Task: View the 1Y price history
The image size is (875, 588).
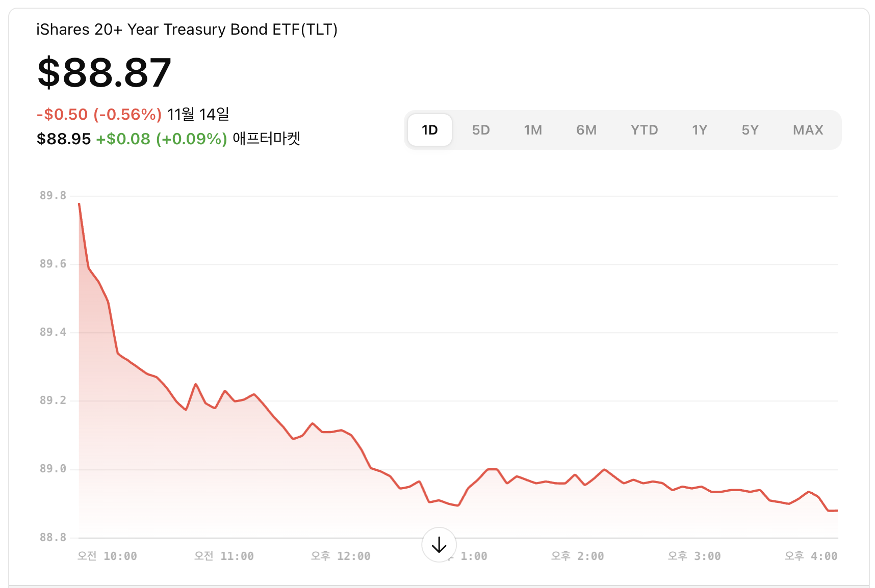Action: coord(700,130)
